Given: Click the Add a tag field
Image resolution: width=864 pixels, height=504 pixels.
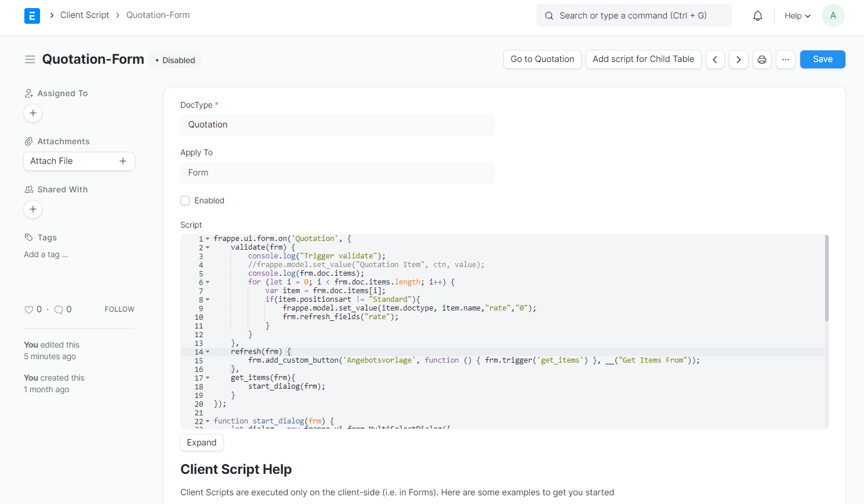Looking at the screenshot, I should tap(46, 254).
